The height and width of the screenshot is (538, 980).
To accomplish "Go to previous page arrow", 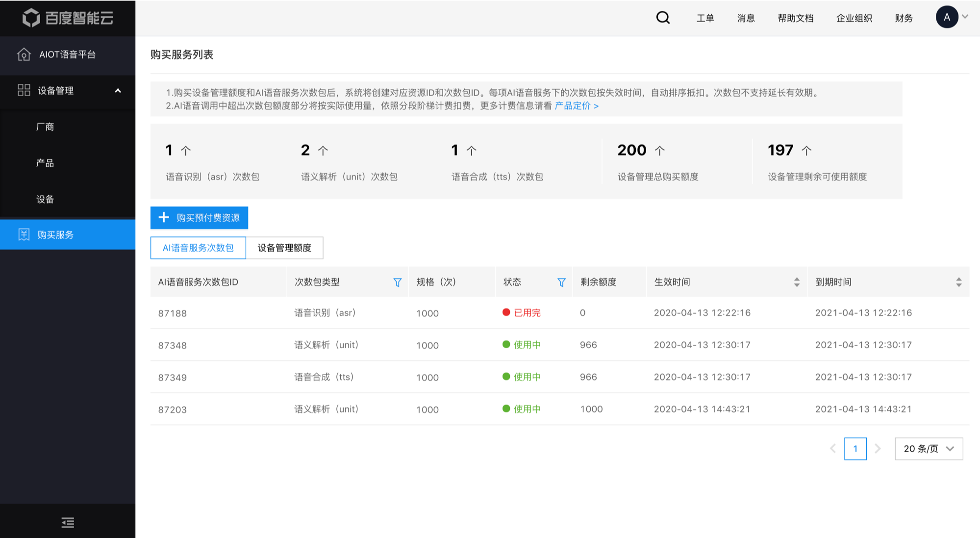I will [832, 449].
